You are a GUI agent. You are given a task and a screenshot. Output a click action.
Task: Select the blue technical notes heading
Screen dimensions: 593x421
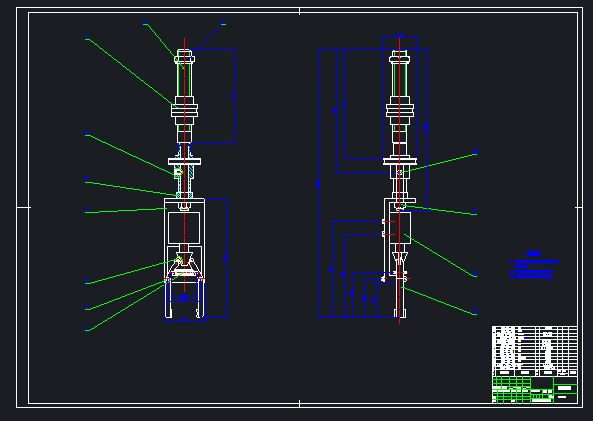click(x=533, y=253)
